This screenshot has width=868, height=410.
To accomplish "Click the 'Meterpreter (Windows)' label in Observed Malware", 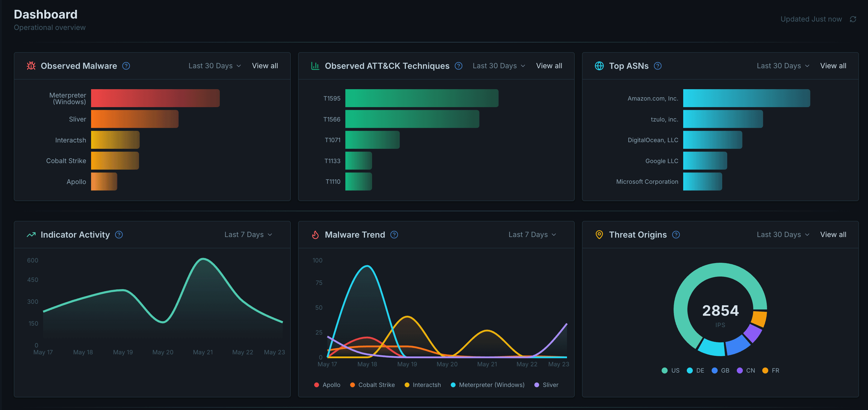I will click(x=68, y=98).
